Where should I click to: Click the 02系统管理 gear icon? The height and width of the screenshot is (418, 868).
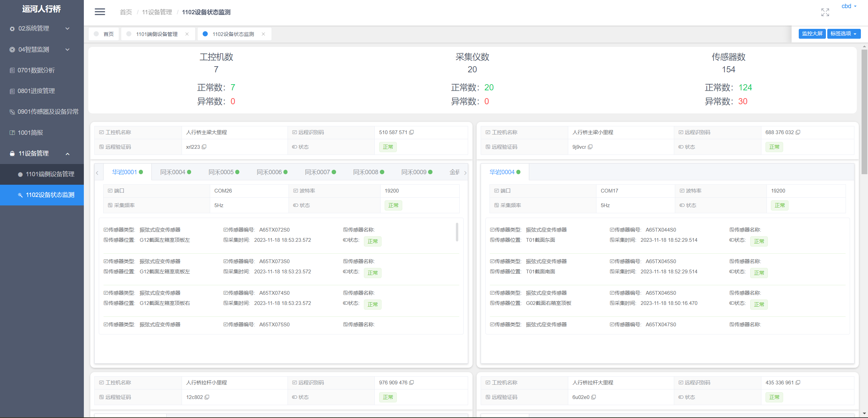pyautogui.click(x=12, y=29)
